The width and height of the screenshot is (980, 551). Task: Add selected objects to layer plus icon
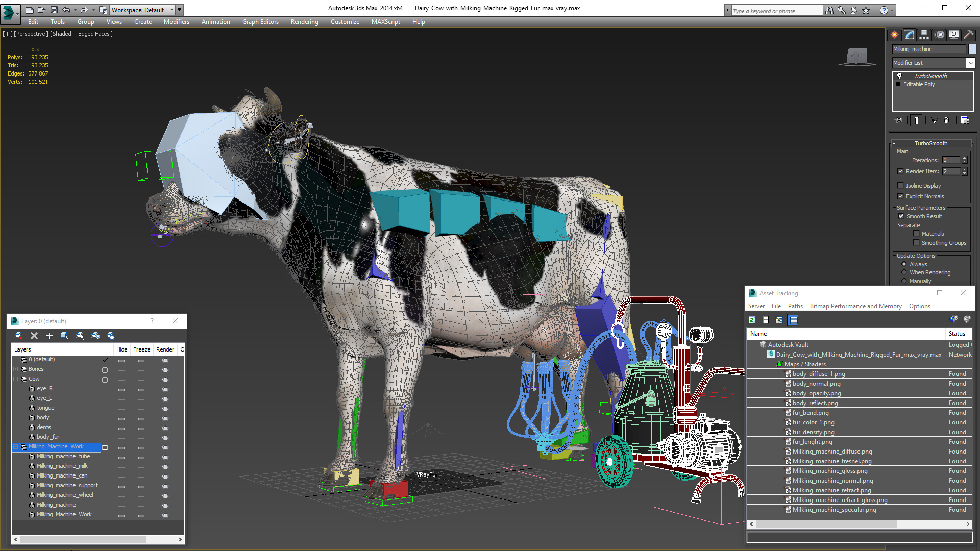[x=50, y=336]
